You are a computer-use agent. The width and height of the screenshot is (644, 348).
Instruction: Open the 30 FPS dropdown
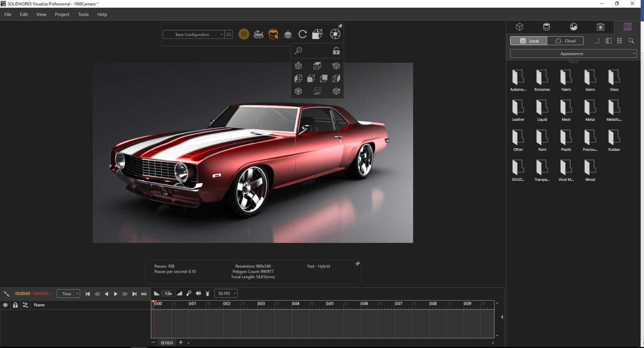pyautogui.click(x=226, y=293)
